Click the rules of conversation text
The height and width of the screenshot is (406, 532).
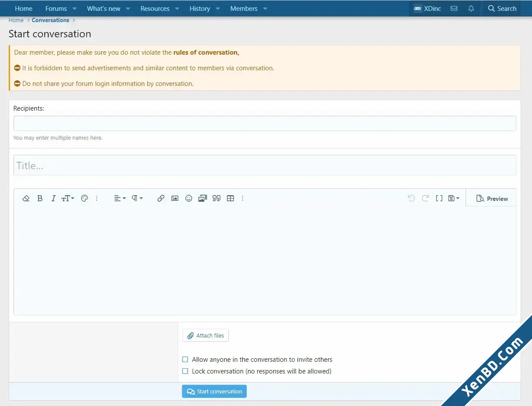[x=206, y=52]
